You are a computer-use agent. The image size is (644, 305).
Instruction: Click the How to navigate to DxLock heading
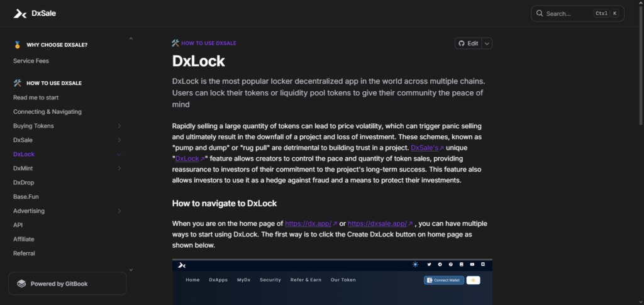225,203
